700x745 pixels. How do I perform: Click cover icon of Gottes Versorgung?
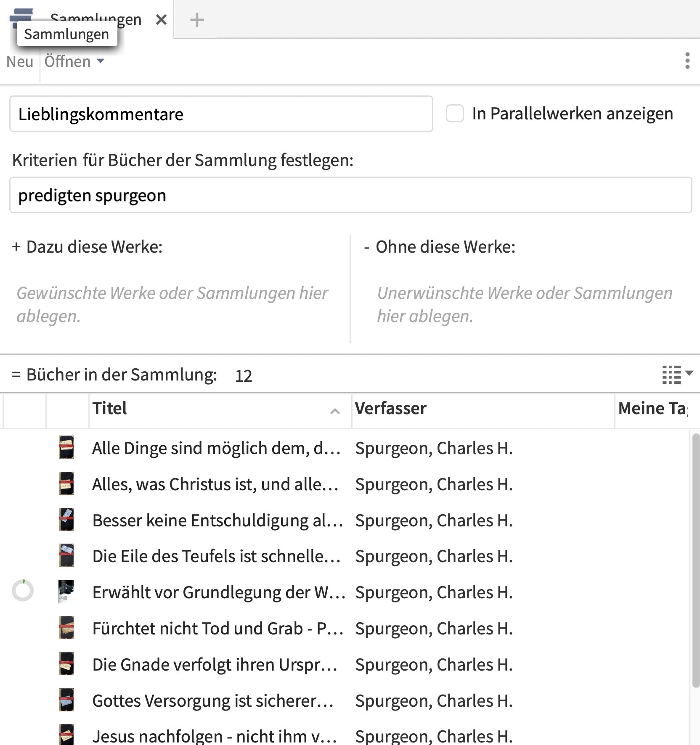click(x=66, y=700)
